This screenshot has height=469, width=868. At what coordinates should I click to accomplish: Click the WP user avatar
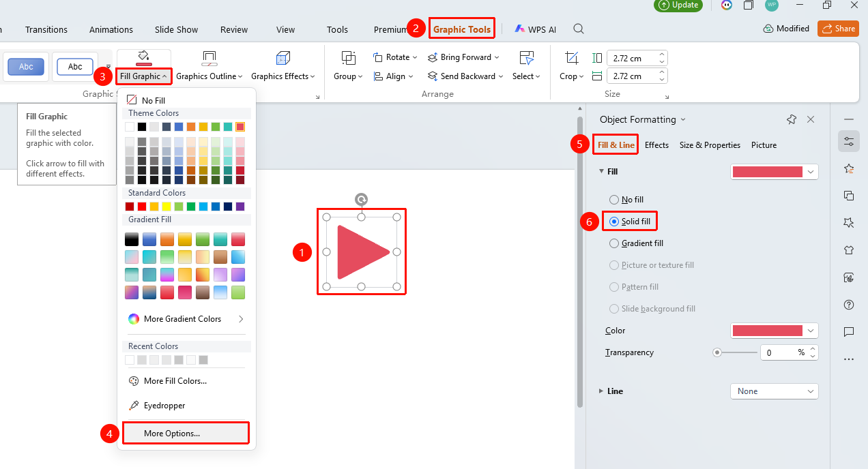coord(772,5)
